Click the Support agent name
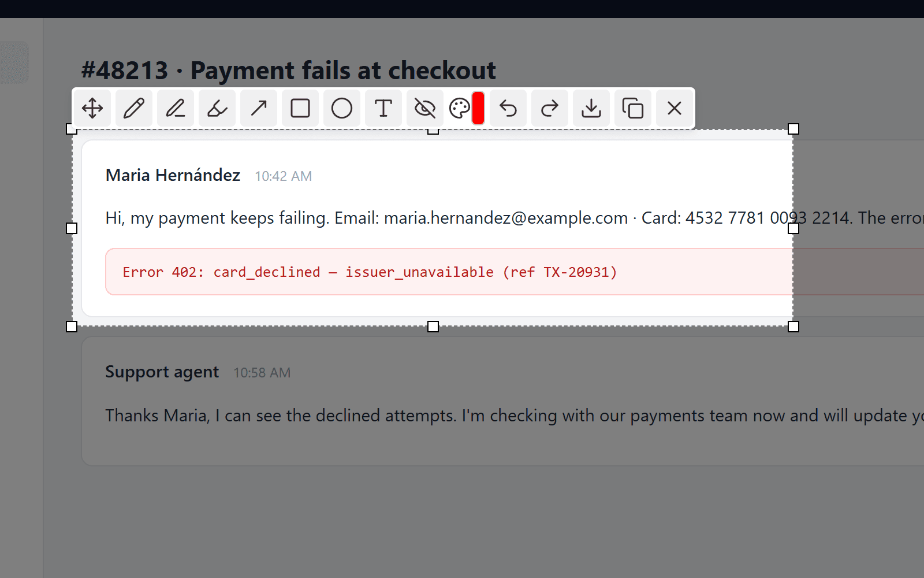Image resolution: width=924 pixels, height=578 pixels. click(162, 372)
